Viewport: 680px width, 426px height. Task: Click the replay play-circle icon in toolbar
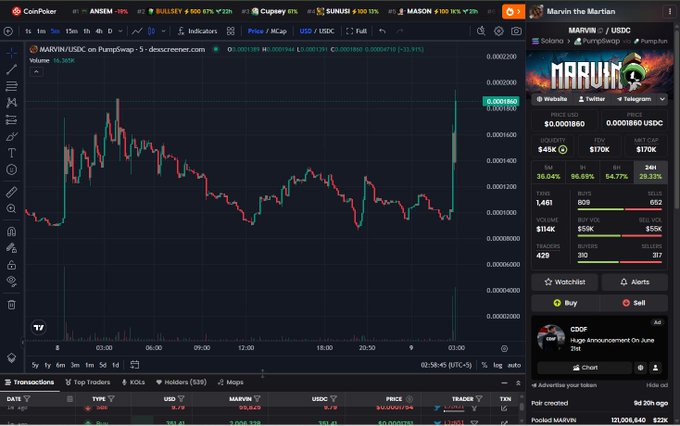(8, 31)
